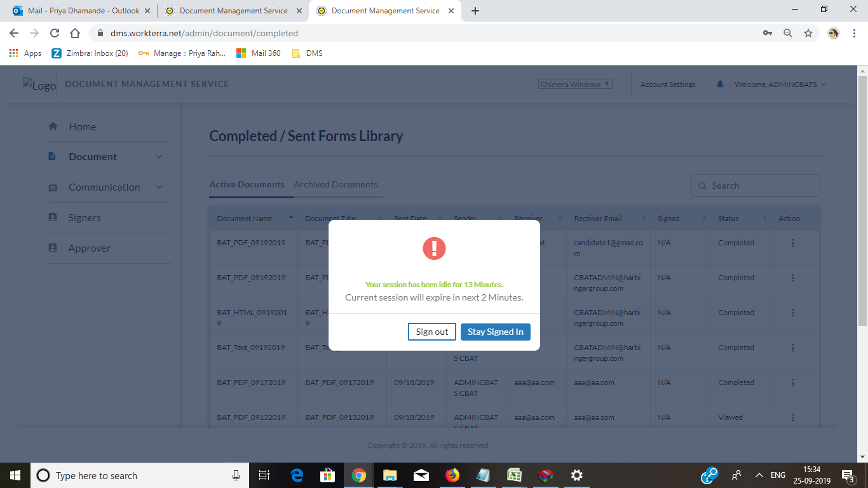Image resolution: width=868 pixels, height=488 pixels.
Task: Click the browser reload icon
Action: tap(55, 33)
